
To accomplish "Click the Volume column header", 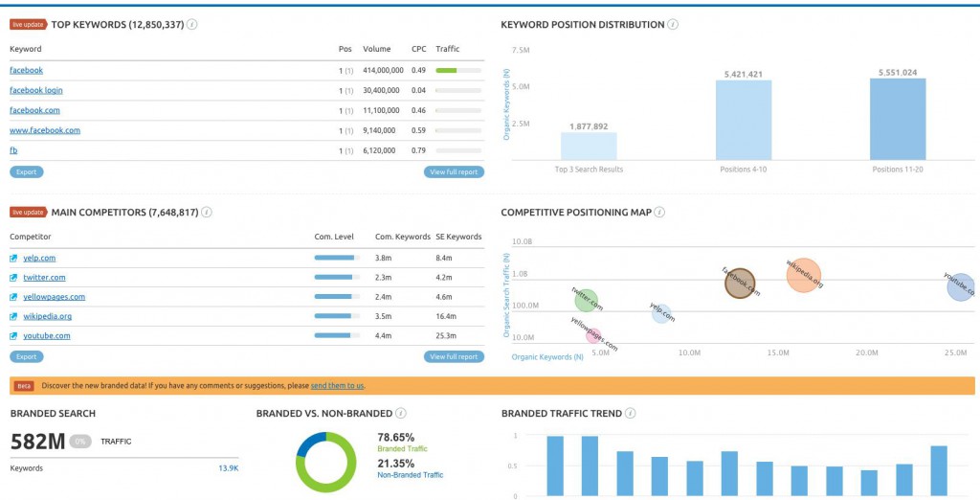I will 377,49.
